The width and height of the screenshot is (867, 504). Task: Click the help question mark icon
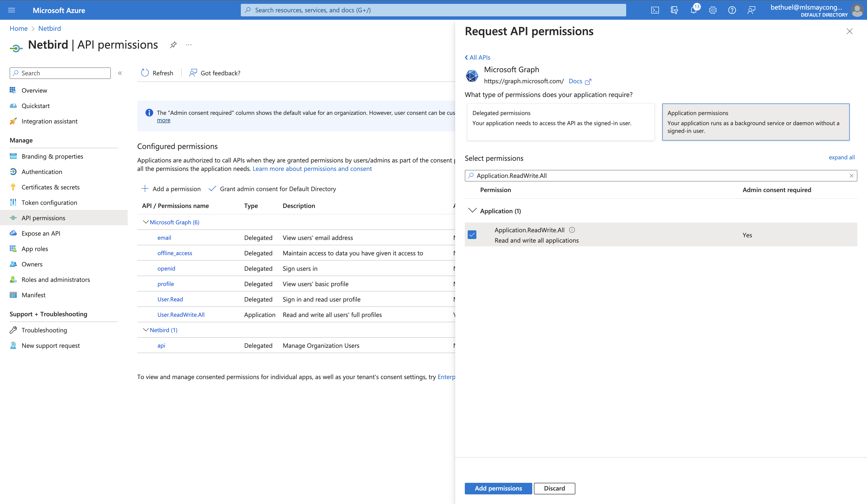pos(732,10)
